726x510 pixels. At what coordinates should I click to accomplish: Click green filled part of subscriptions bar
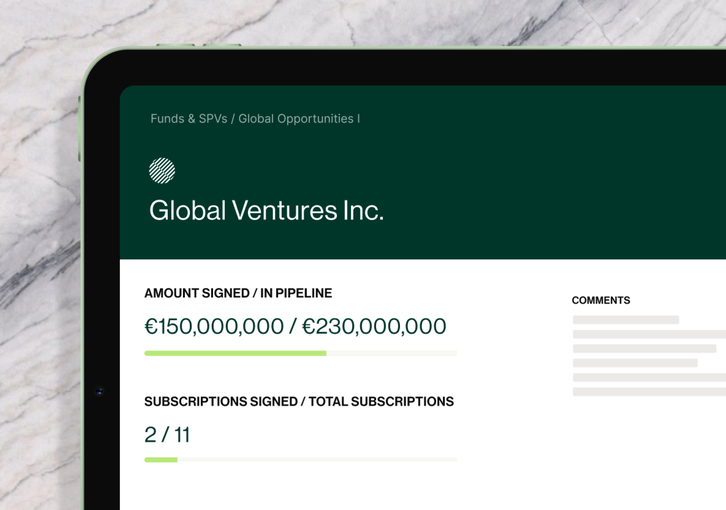160,460
